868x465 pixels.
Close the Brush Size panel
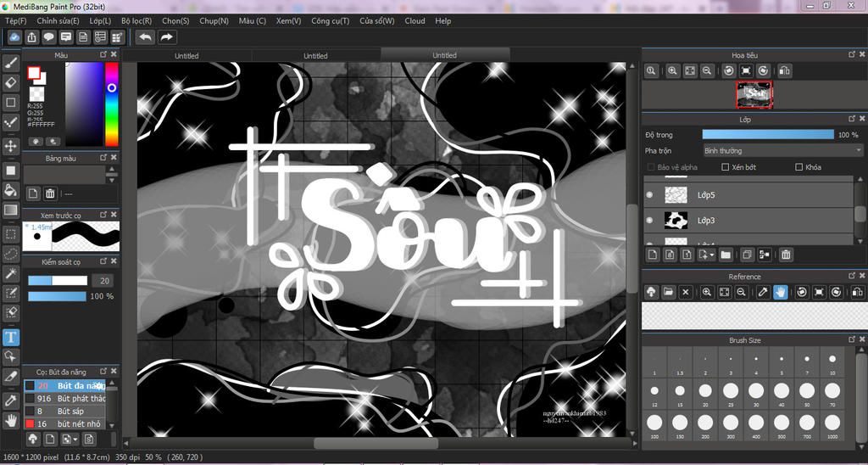[x=862, y=339]
